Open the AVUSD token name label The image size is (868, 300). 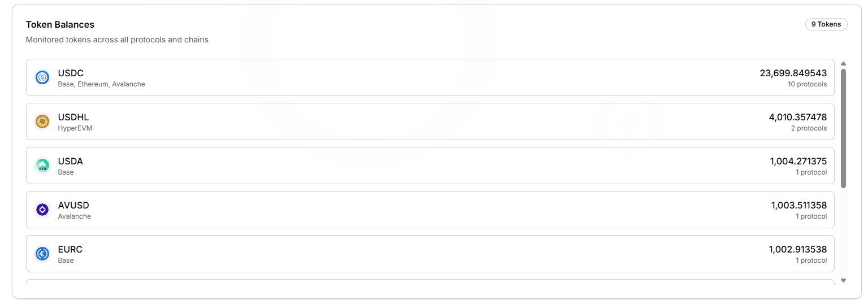click(x=73, y=206)
